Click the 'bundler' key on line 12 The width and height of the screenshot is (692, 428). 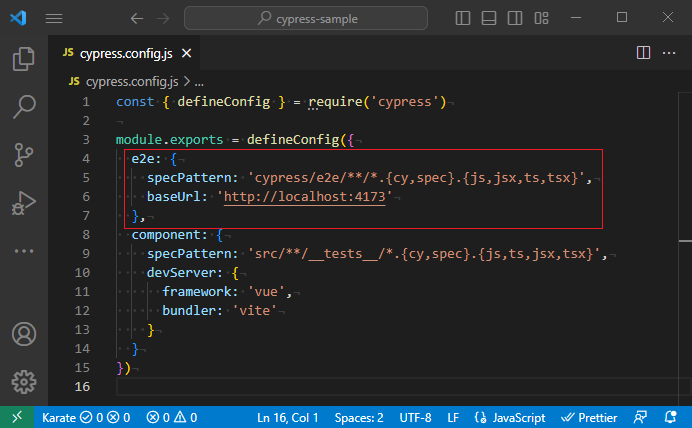click(x=189, y=310)
